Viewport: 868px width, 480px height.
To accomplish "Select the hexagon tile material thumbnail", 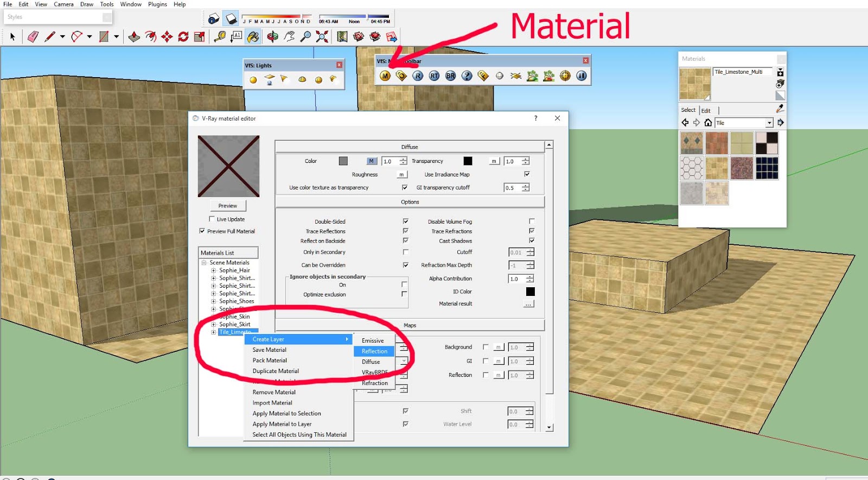I will click(692, 168).
